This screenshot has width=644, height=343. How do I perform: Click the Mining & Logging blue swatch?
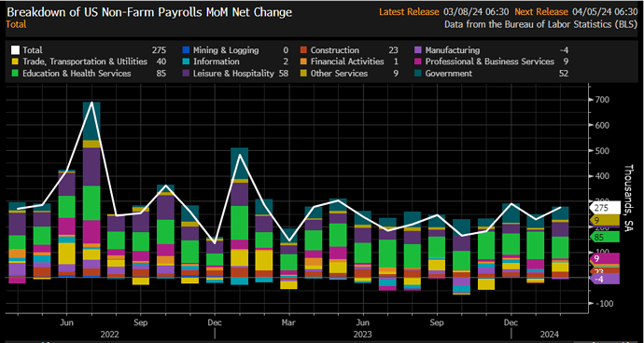click(x=186, y=50)
